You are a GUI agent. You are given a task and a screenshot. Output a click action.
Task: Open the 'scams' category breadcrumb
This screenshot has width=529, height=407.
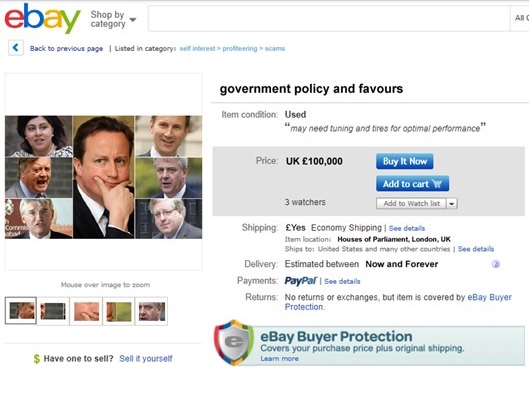(275, 49)
